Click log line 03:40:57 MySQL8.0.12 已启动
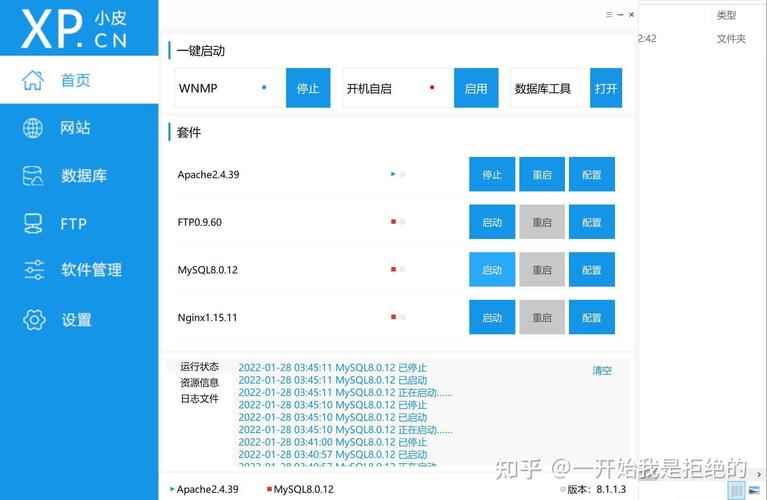The image size is (767, 500). (x=333, y=455)
